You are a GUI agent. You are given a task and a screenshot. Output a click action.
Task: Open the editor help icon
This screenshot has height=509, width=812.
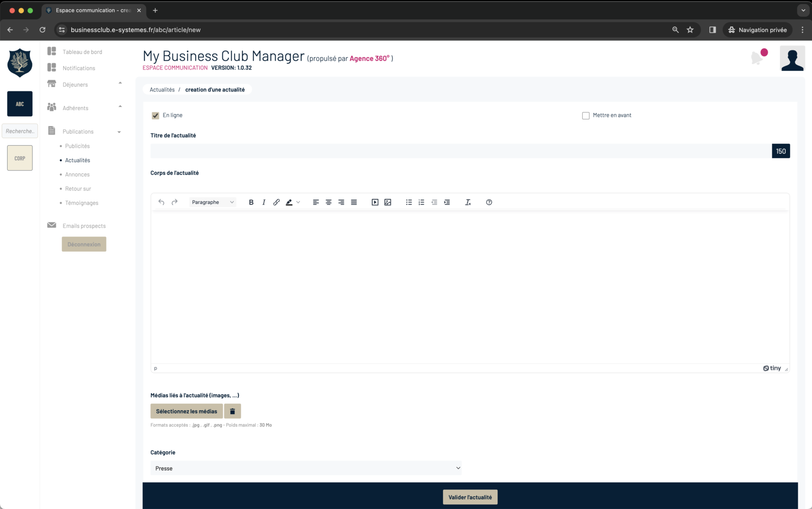coord(489,202)
